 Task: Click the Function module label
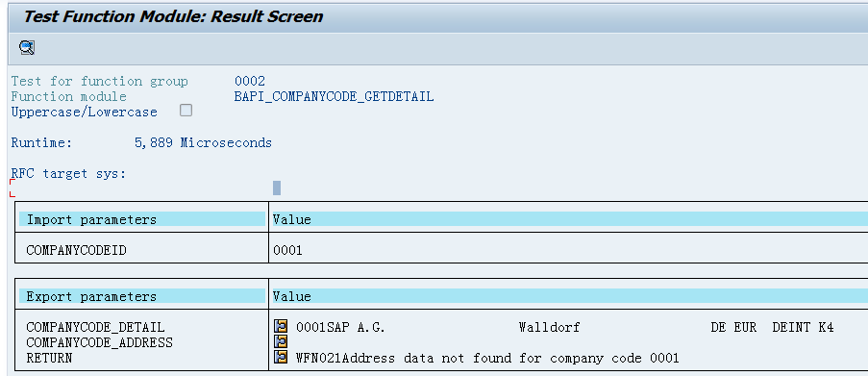coord(68,97)
